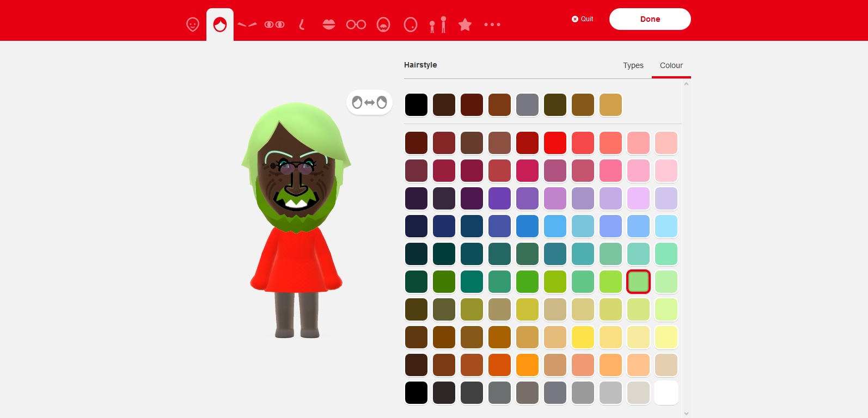Image resolution: width=868 pixels, height=418 pixels.
Task: Open the facial hair category icon
Action: (x=383, y=24)
